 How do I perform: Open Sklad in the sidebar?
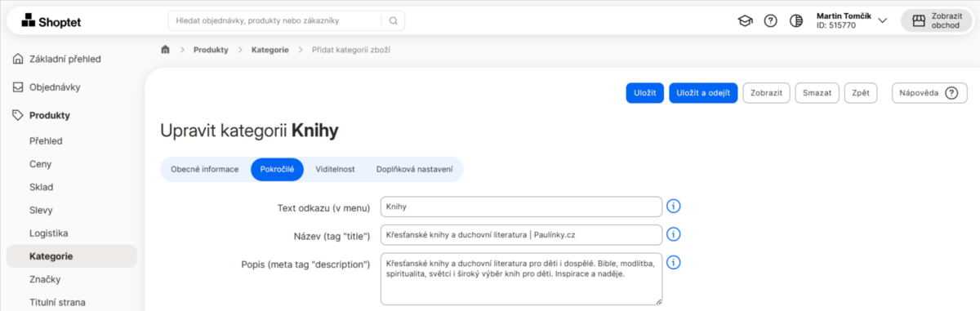coord(42,187)
